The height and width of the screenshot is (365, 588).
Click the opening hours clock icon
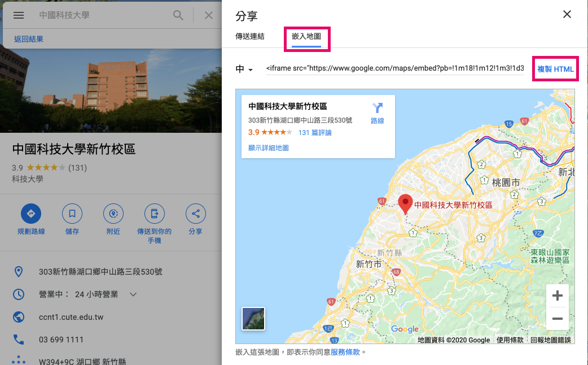pyautogui.click(x=19, y=294)
